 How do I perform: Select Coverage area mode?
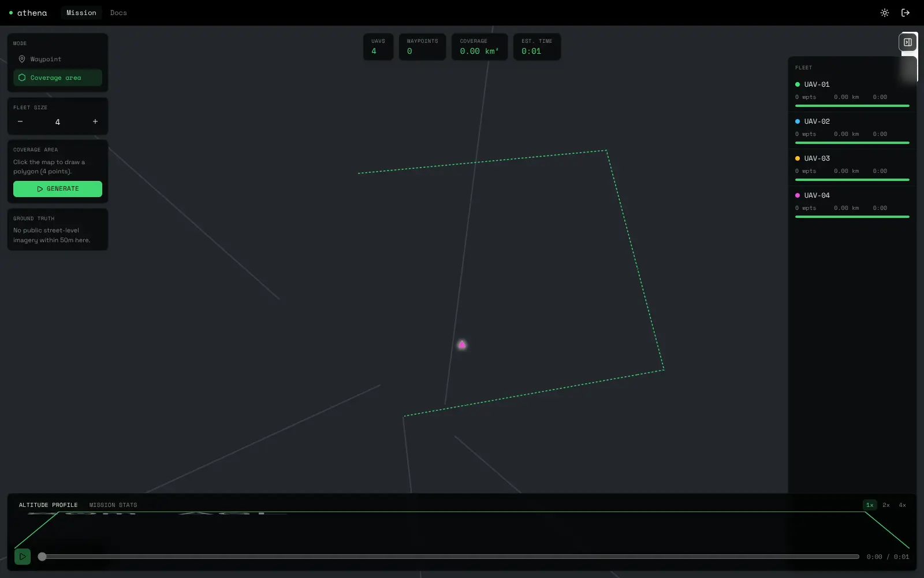[x=58, y=77]
